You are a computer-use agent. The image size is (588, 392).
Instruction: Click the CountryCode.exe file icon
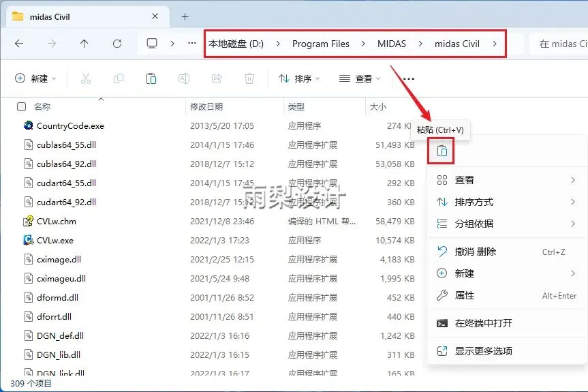tap(28, 125)
